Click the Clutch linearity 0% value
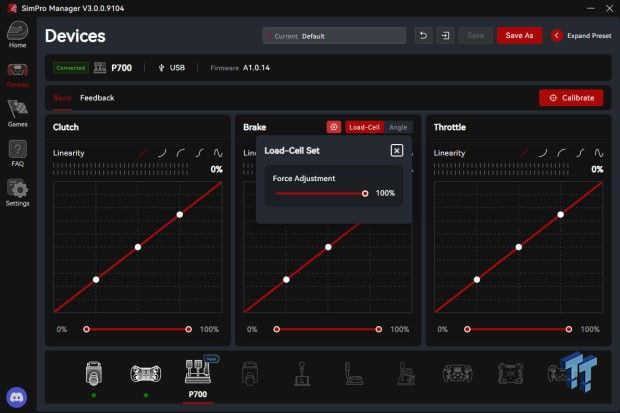The image size is (620, 413). pos(216,169)
